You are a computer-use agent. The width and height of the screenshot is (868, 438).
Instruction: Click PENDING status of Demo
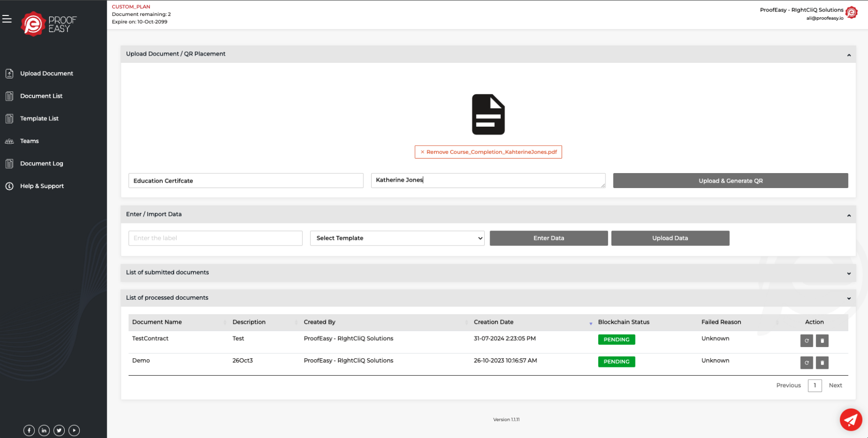click(616, 362)
